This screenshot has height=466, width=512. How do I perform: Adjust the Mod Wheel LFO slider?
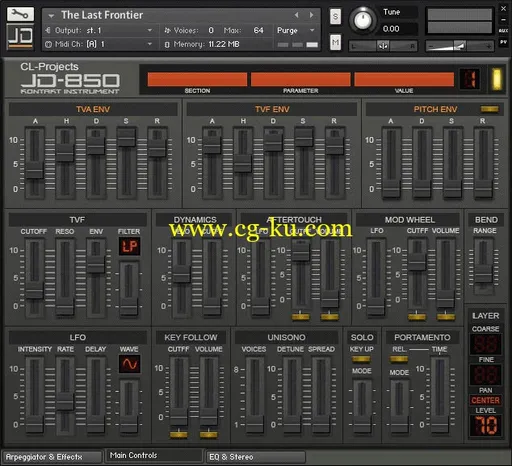click(376, 306)
